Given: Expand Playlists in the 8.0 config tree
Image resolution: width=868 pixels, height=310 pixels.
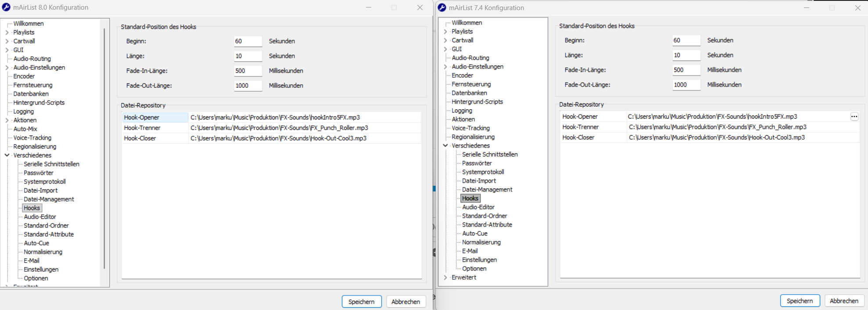Looking at the screenshot, I should pyautogui.click(x=7, y=32).
